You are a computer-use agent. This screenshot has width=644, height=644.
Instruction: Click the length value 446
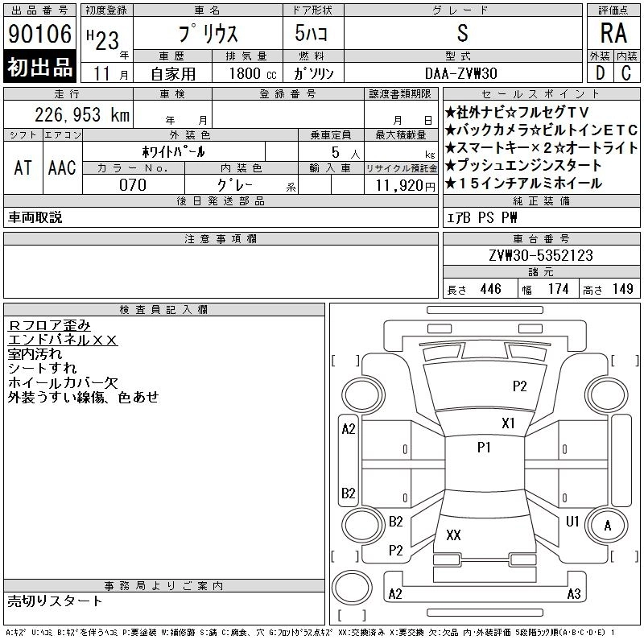click(x=491, y=289)
